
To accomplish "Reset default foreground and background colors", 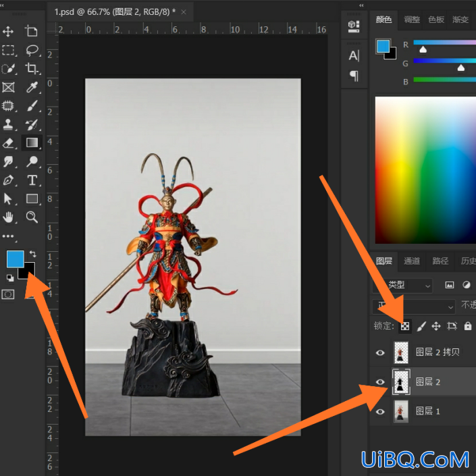I will (x=10, y=277).
